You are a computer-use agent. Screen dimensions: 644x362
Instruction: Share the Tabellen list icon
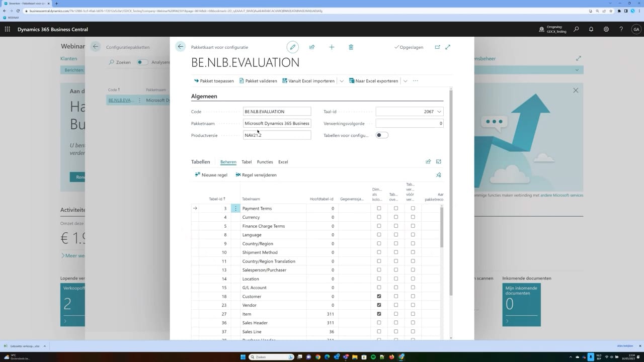(428, 162)
